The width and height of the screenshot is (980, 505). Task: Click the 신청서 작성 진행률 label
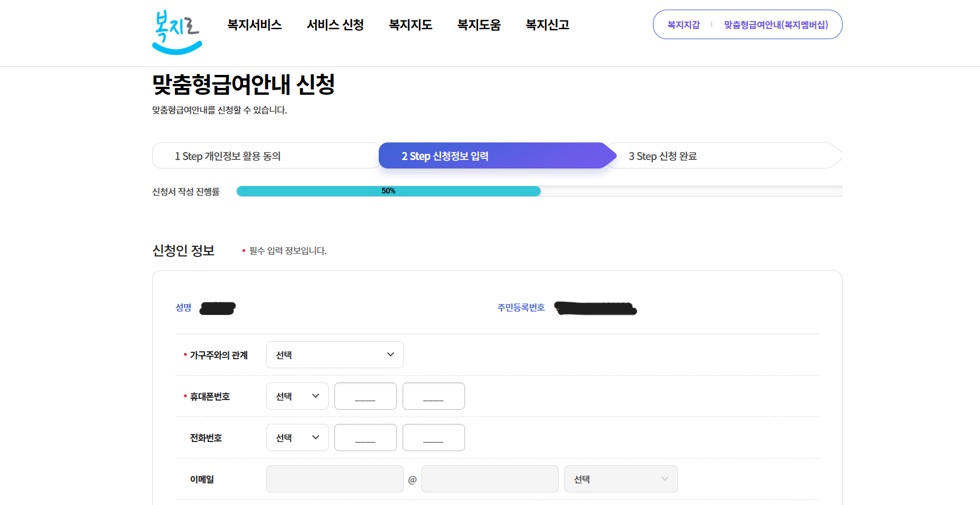coord(186,192)
